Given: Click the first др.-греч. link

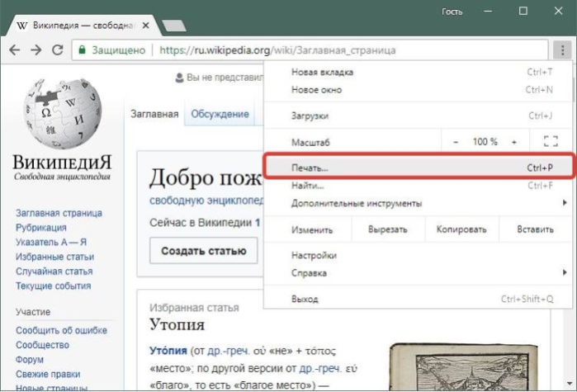Looking at the screenshot, I should [229, 351].
